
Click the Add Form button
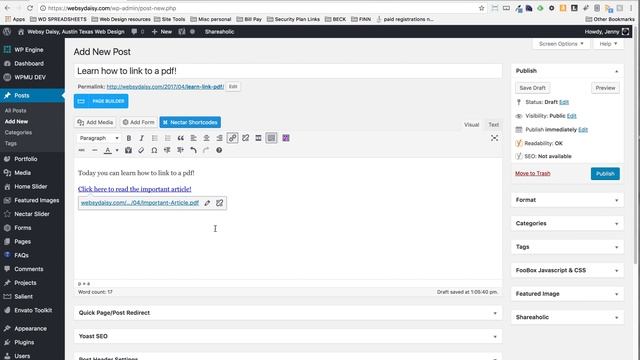tap(139, 122)
